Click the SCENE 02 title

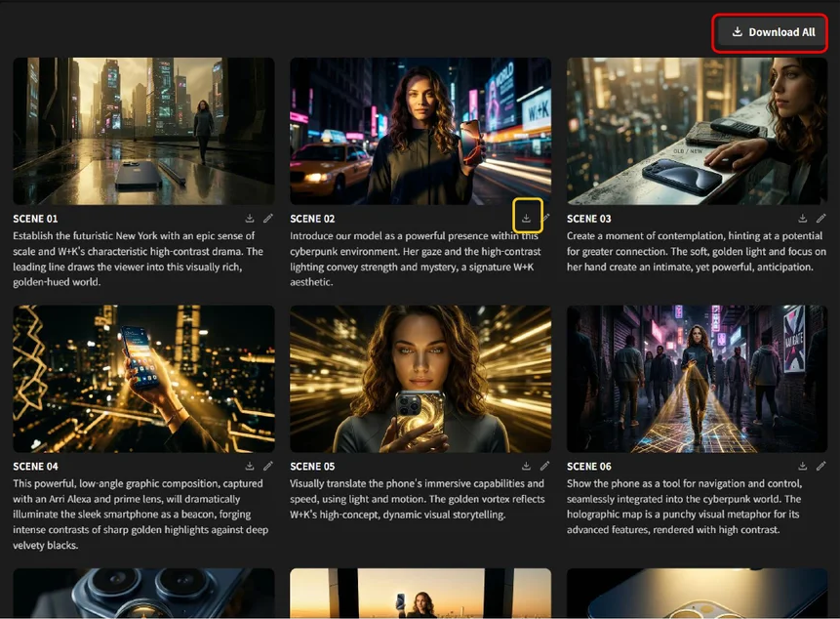coord(312,219)
